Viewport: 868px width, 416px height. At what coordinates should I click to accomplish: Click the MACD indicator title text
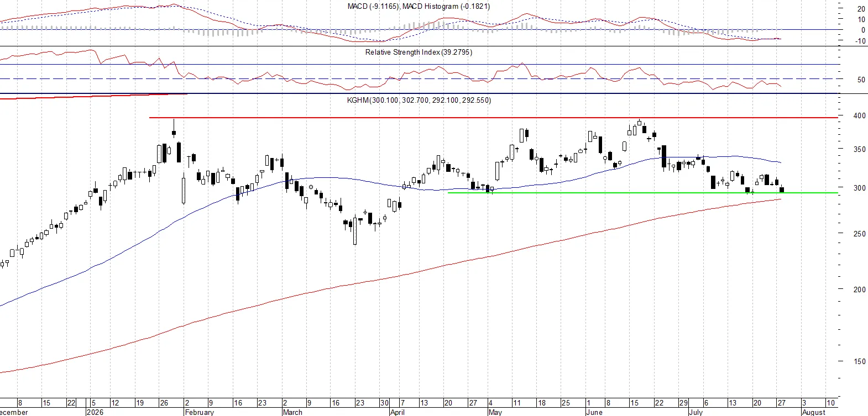419,7
